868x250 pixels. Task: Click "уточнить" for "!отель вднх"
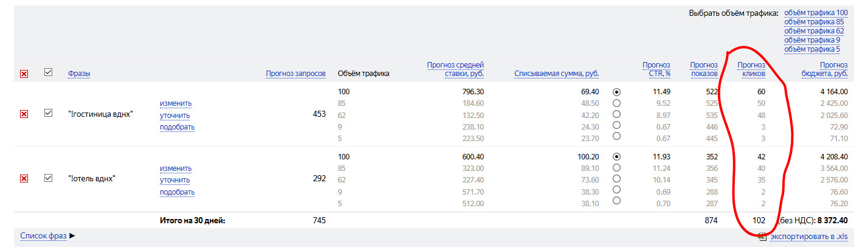(x=175, y=180)
